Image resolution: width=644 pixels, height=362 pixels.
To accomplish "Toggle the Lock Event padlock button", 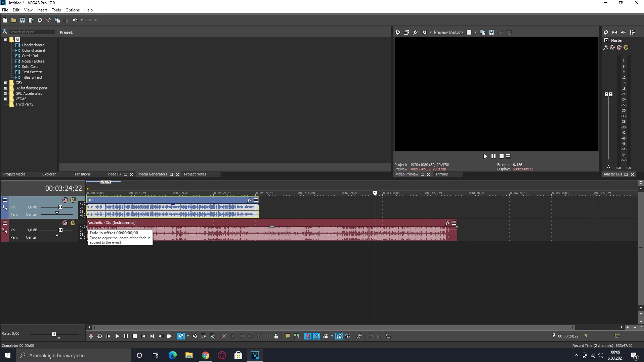I will 276,336.
